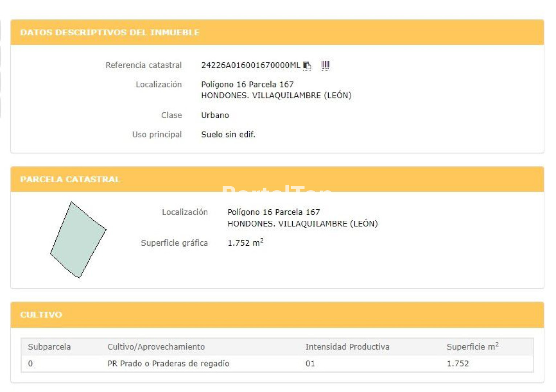The image size is (556, 392).
Task: Click the Urbano class value
Action: point(215,115)
